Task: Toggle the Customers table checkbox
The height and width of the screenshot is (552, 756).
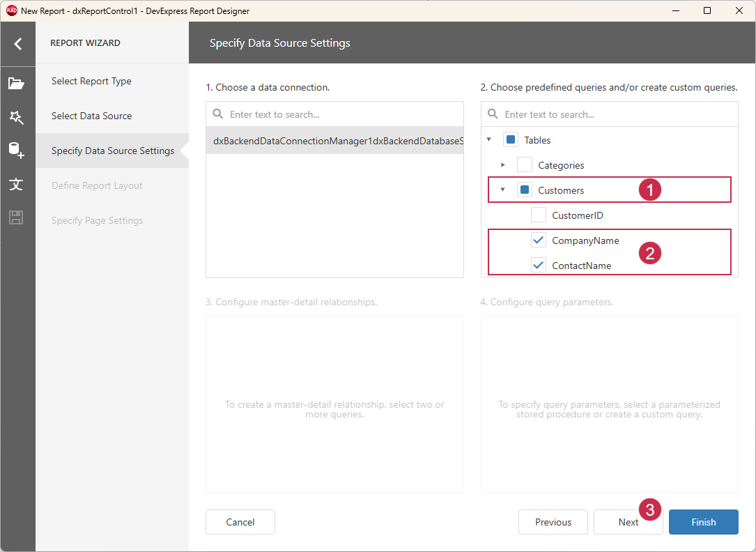Action: pos(525,190)
